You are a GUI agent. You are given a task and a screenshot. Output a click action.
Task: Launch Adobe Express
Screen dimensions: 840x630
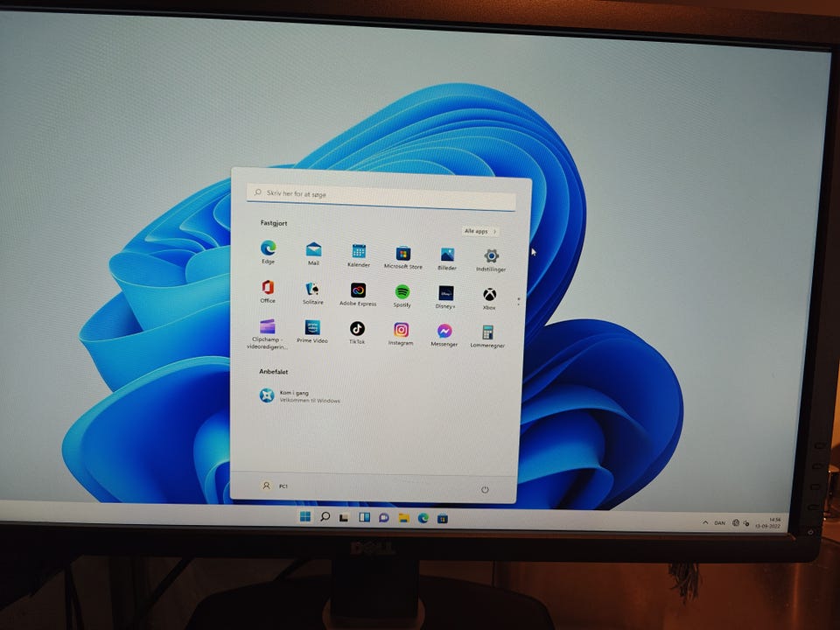(x=358, y=295)
